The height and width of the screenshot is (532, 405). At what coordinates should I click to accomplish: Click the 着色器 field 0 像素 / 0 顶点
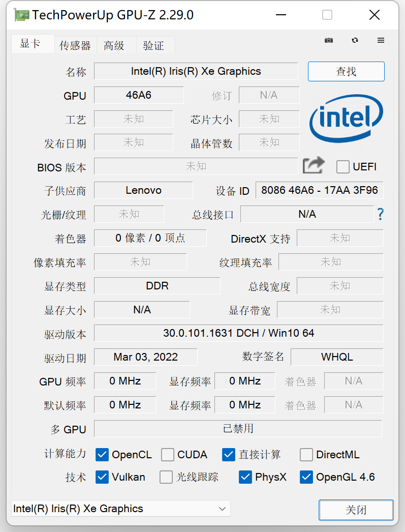(x=150, y=238)
